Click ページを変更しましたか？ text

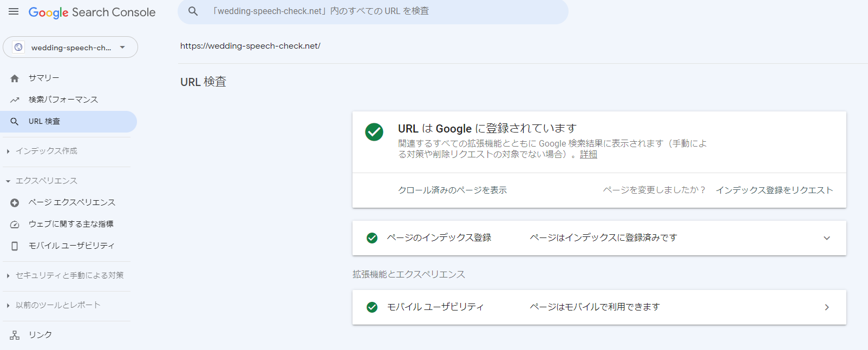[x=655, y=190]
